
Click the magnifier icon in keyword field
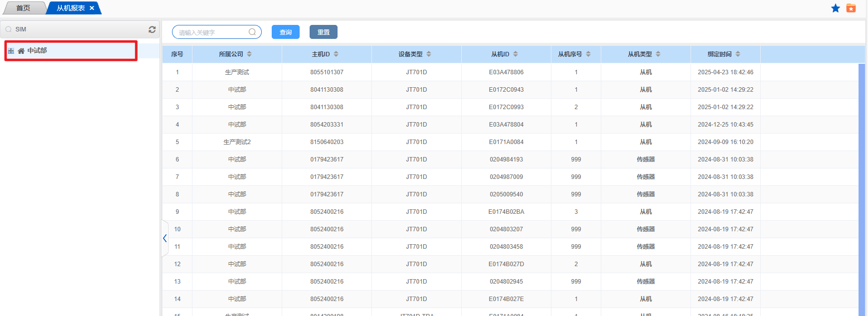tap(252, 32)
